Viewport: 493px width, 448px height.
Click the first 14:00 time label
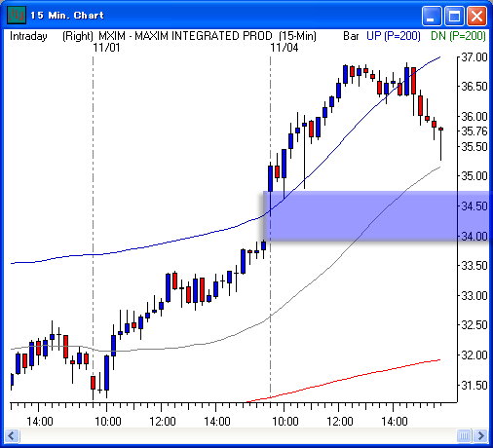point(40,422)
